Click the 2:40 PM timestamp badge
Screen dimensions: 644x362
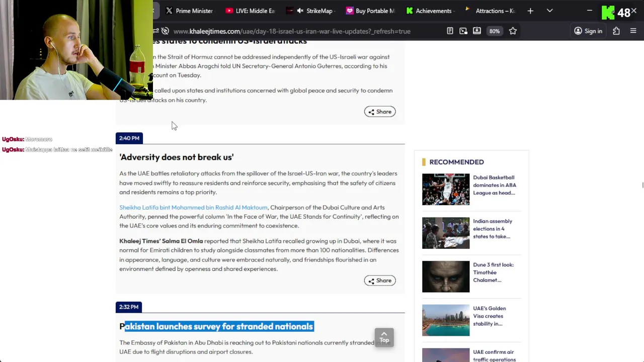tap(129, 138)
